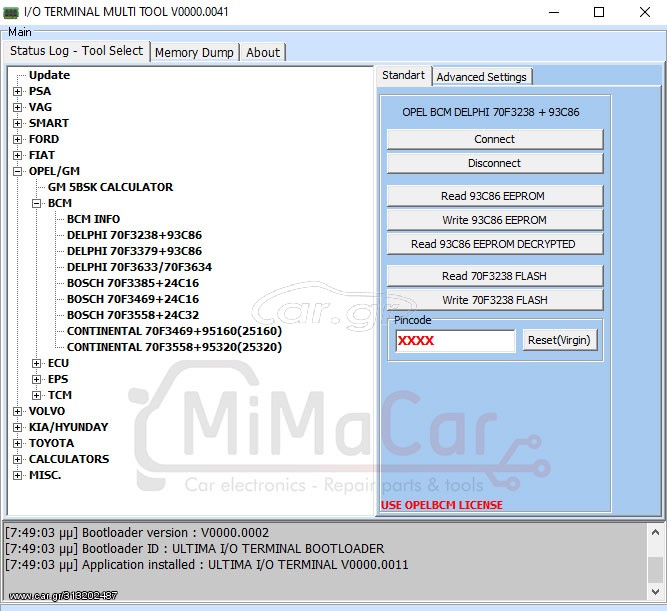The height and width of the screenshot is (611, 667).
Task: Expand the KIA/HYUNDAY tree node
Action: [17, 427]
